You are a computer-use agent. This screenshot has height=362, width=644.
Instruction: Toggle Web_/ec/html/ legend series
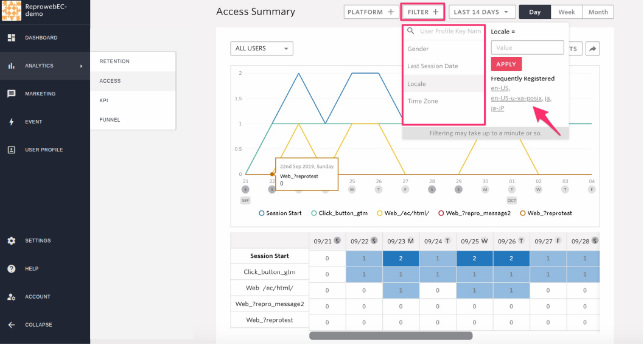(x=403, y=213)
